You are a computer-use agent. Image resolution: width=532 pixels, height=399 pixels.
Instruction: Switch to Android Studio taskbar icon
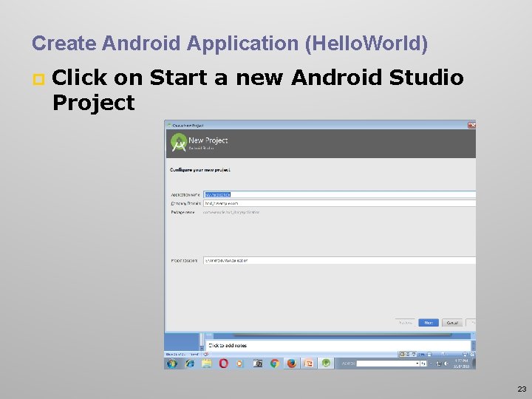click(326, 364)
